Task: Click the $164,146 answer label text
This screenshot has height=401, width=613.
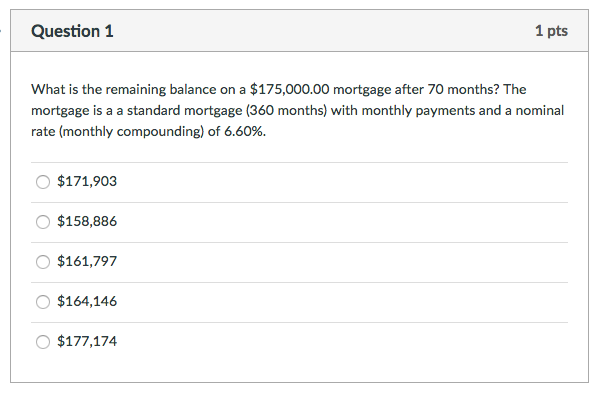Action: [x=87, y=301]
